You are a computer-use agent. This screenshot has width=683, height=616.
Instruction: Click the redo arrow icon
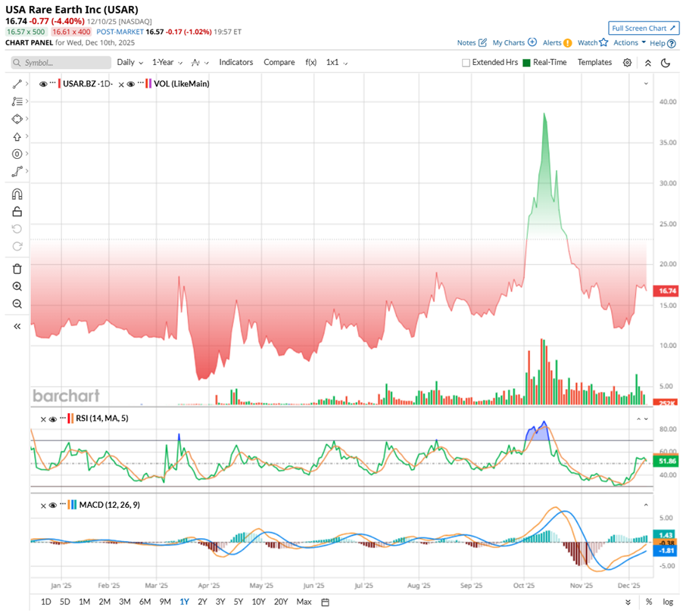(17, 247)
